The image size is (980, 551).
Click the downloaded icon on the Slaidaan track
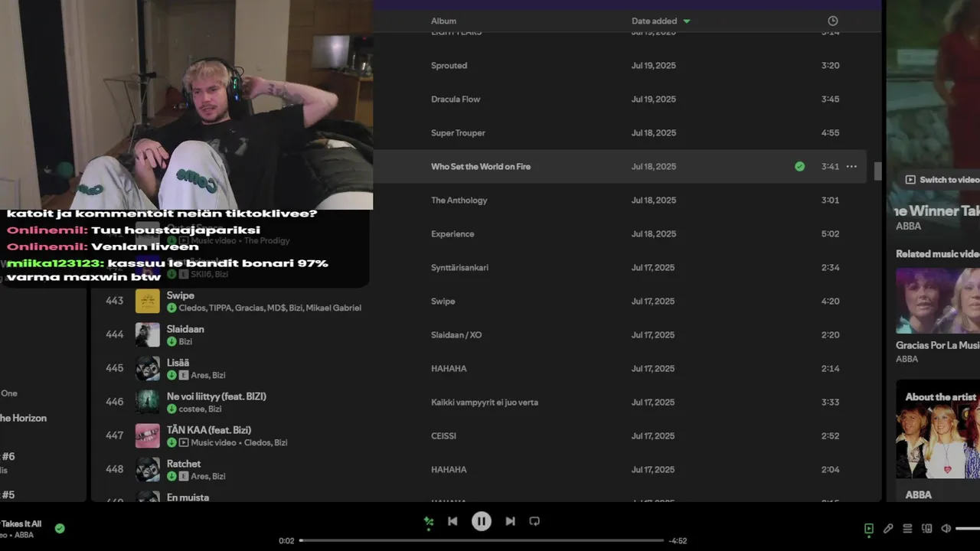tap(171, 341)
